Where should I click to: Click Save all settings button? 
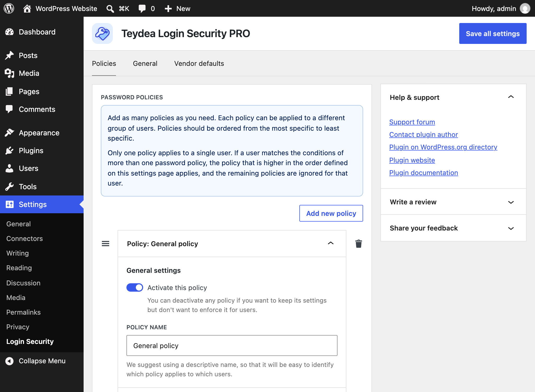pyautogui.click(x=493, y=33)
